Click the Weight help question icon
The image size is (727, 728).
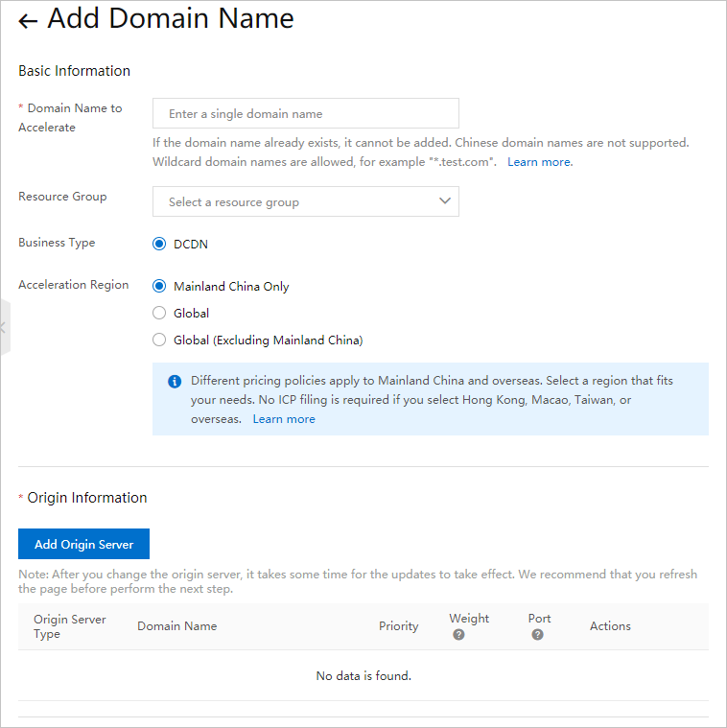pos(458,635)
